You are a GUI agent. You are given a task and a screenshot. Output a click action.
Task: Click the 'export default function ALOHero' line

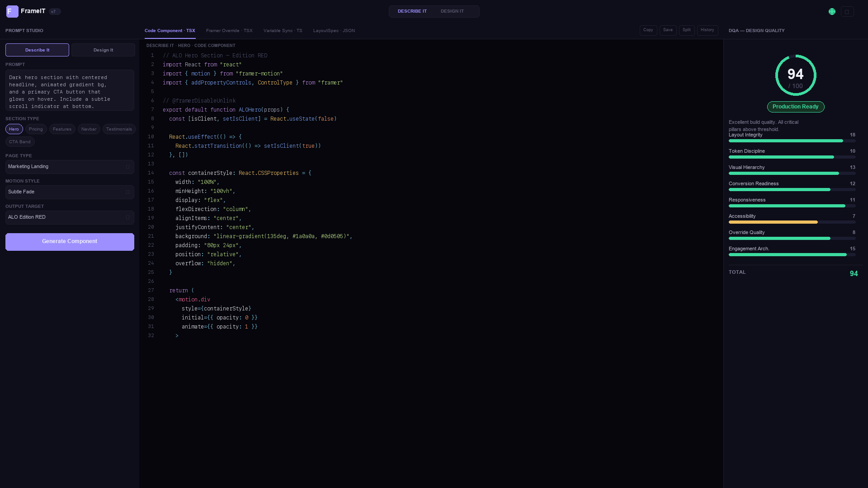point(226,110)
